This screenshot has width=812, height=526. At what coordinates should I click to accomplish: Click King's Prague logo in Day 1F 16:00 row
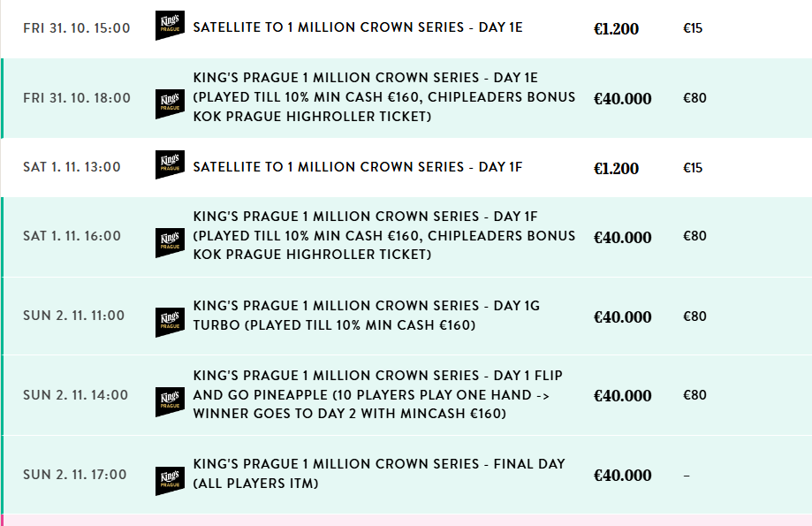tap(170, 242)
